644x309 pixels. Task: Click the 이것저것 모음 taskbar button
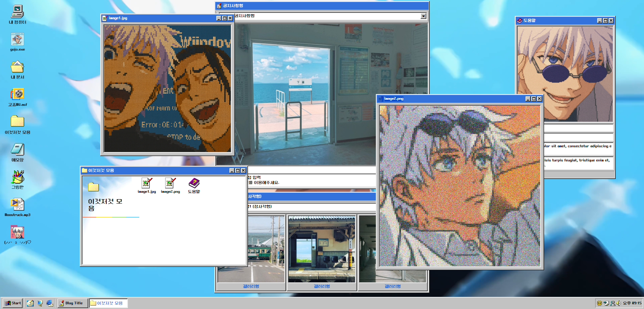tap(108, 303)
